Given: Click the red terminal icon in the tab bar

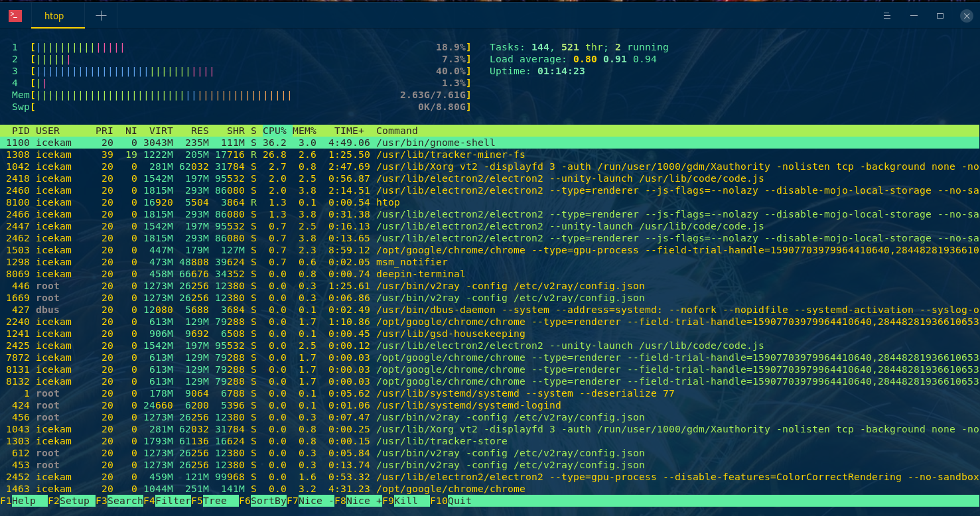Looking at the screenshot, I should point(15,15).
